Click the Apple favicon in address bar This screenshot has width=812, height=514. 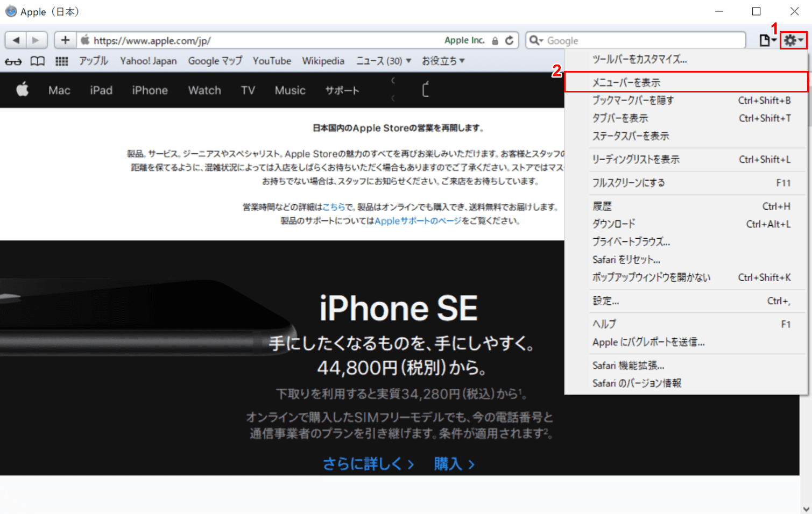[85, 40]
